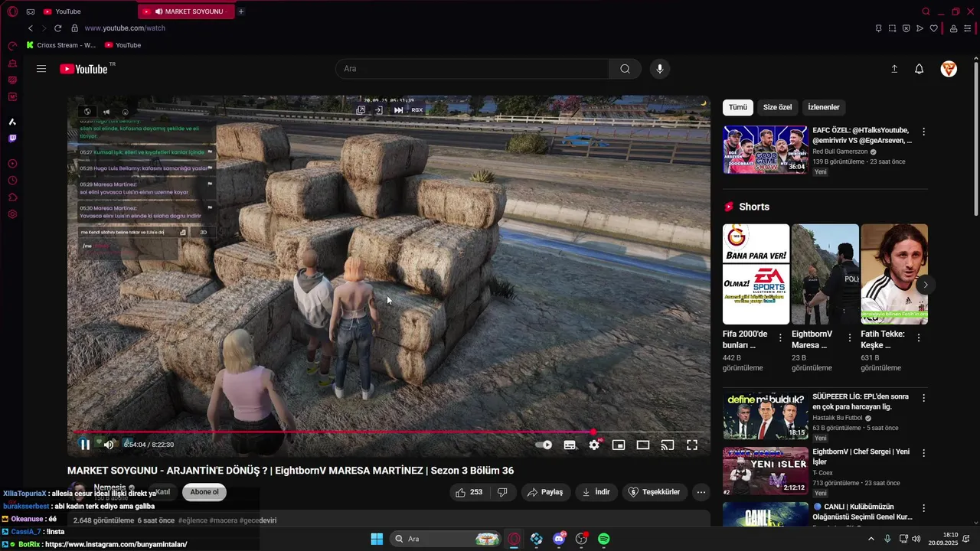Download the video with İndir

coord(596,492)
